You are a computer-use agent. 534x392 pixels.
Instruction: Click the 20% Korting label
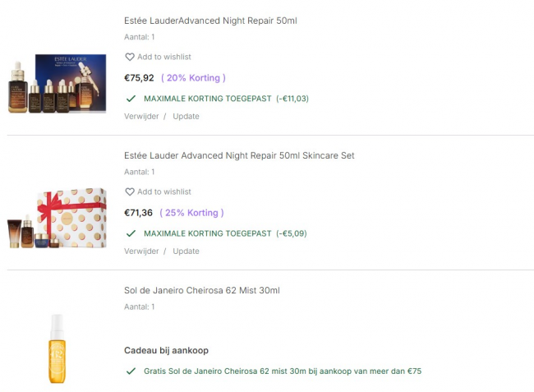[193, 78]
